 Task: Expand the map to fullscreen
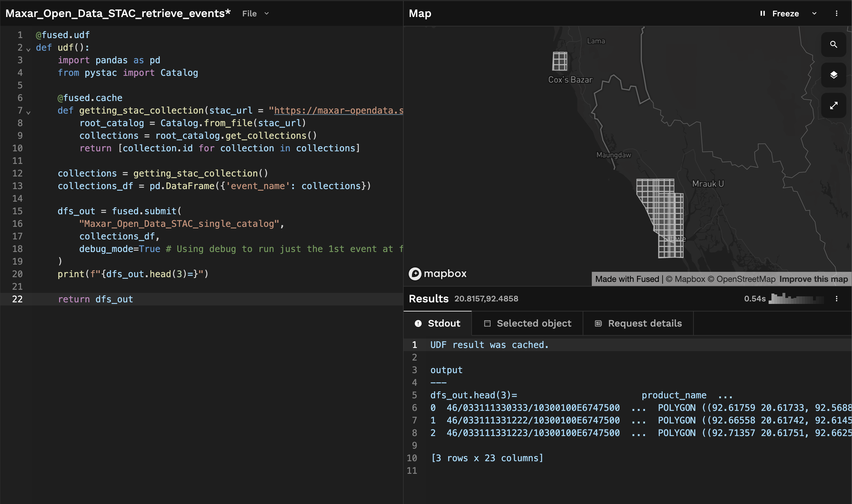click(833, 105)
